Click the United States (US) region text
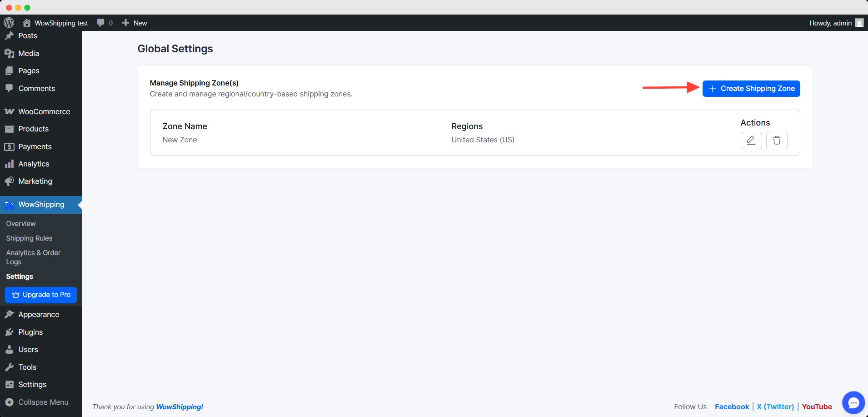 click(483, 140)
